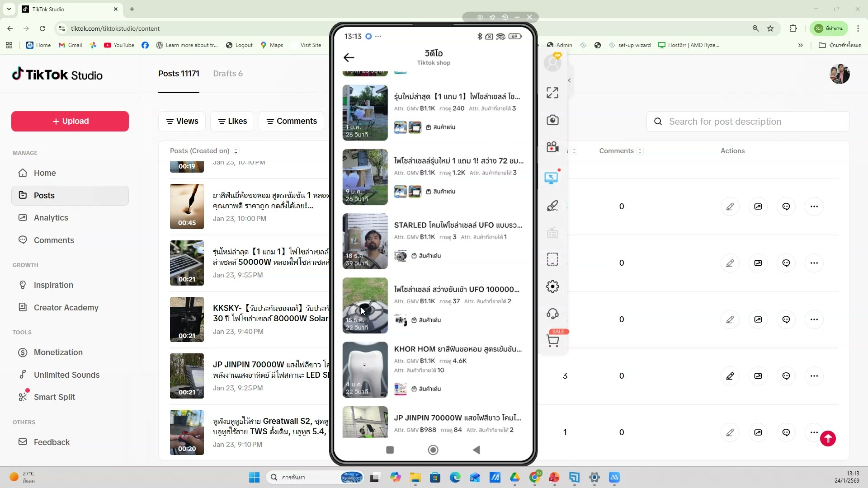This screenshot has height=488, width=868.
Task: Tap the back arrow in phone header
Action: (x=349, y=57)
